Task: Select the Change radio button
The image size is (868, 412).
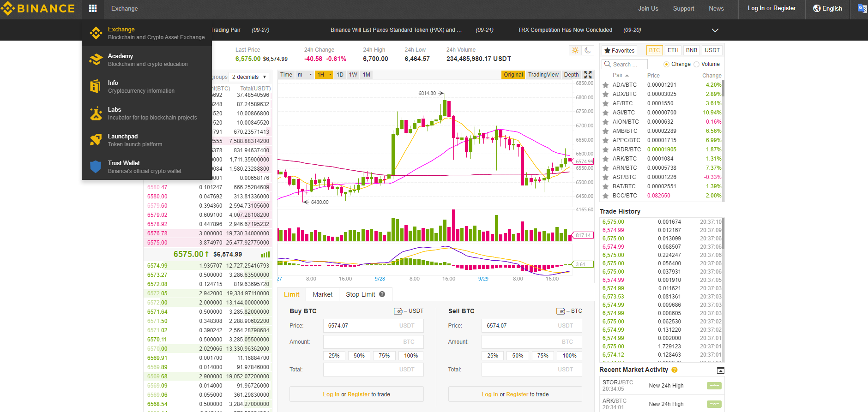Action: (666, 65)
